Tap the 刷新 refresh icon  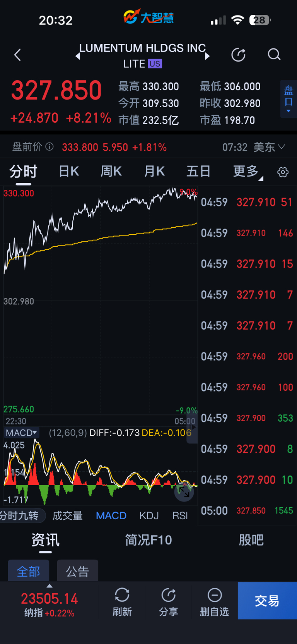point(122,595)
